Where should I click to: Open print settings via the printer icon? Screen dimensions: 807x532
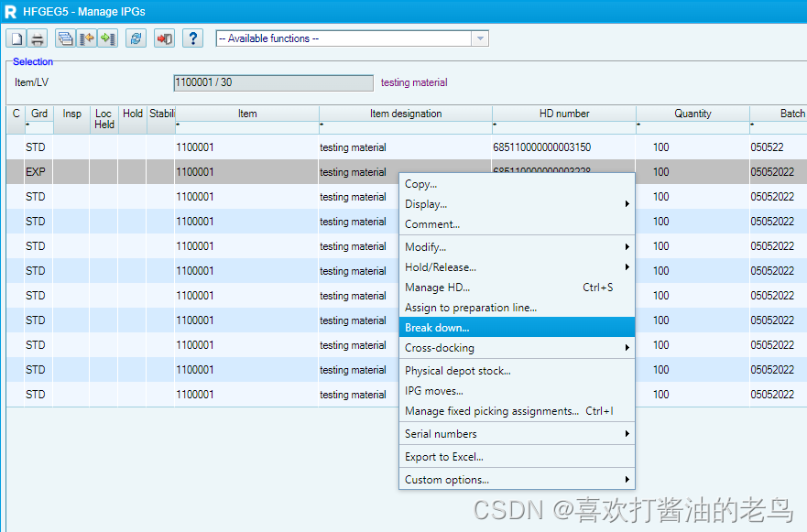coord(37,38)
